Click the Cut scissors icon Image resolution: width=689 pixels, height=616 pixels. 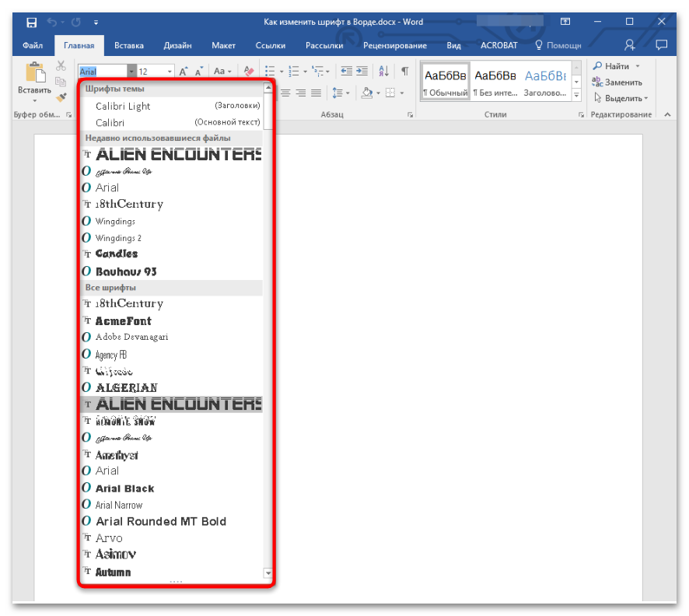pyautogui.click(x=61, y=66)
